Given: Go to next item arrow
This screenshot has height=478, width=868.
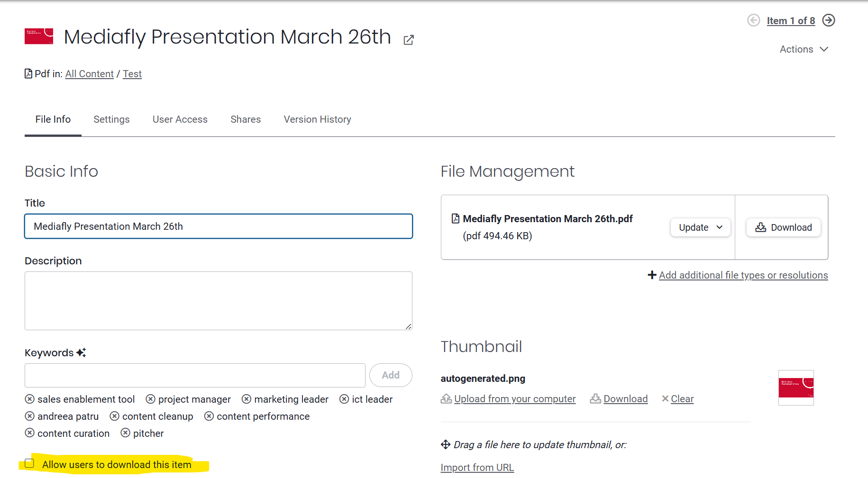Looking at the screenshot, I should pyautogui.click(x=829, y=20).
